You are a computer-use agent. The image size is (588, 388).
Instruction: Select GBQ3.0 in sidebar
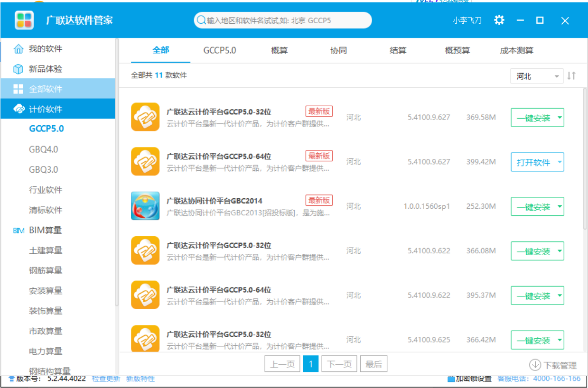(43, 169)
